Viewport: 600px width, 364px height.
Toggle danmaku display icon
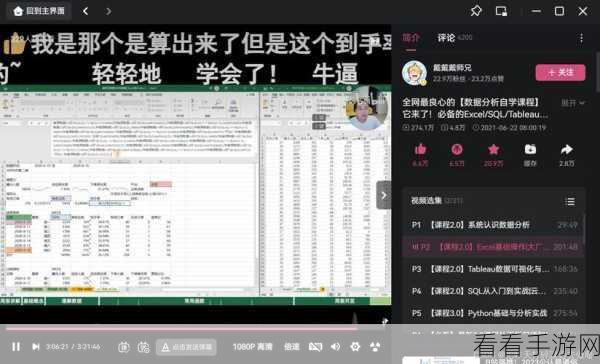pyautogui.click(x=124, y=347)
